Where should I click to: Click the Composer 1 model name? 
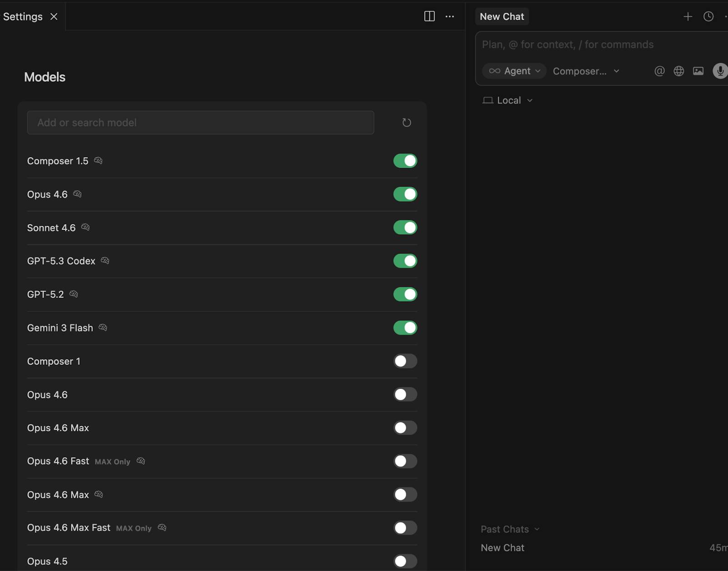[54, 361]
